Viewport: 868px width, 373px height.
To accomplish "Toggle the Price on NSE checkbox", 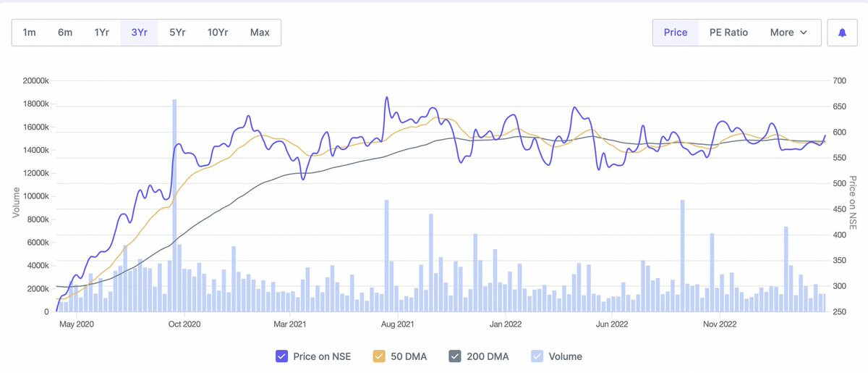I will coord(282,356).
